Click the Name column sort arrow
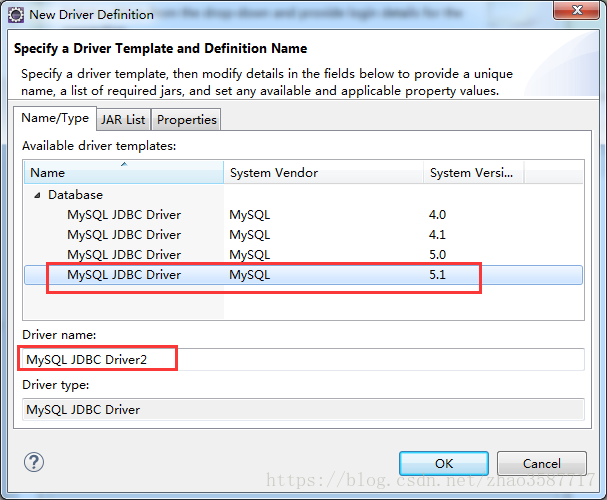The width and height of the screenshot is (607, 500). pos(124,164)
